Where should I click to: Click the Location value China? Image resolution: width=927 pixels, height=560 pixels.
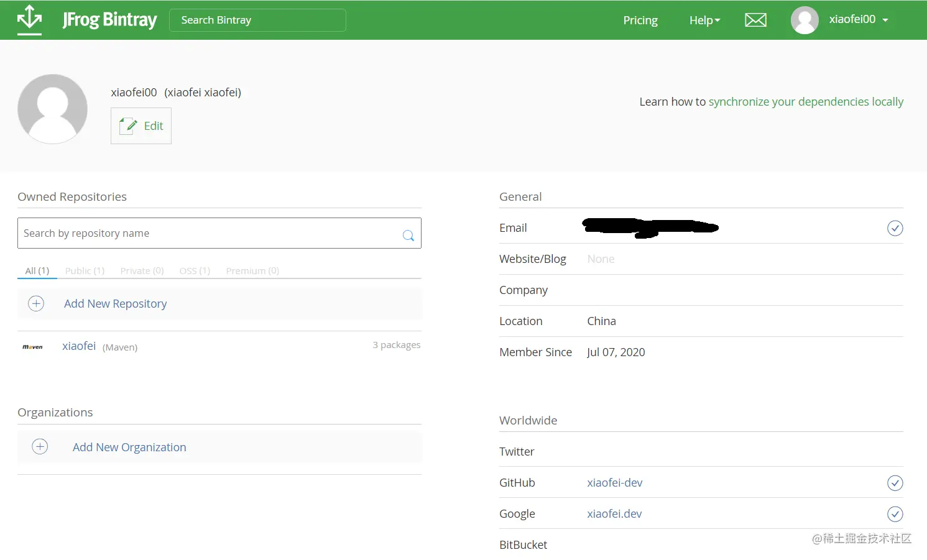point(601,321)
